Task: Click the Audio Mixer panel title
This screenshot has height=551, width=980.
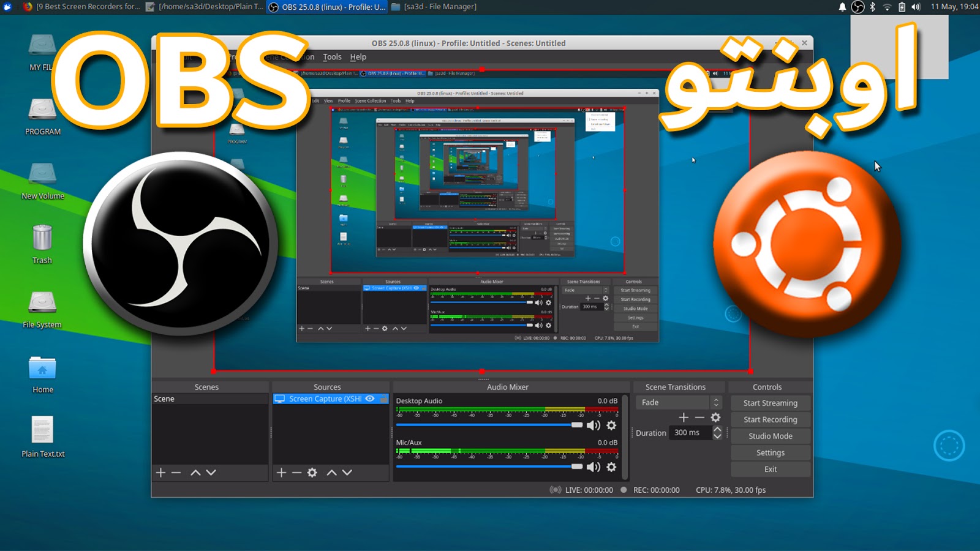Action: [x=508, y=387]
